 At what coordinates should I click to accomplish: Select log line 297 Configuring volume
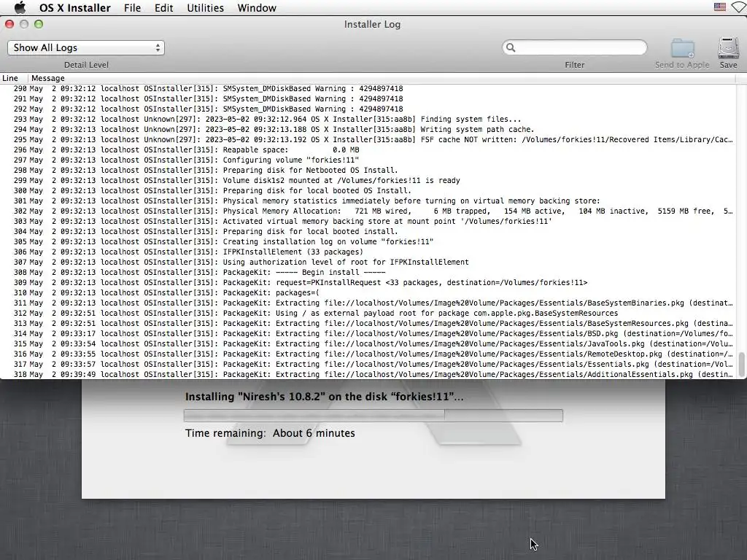tap(368, 160)
